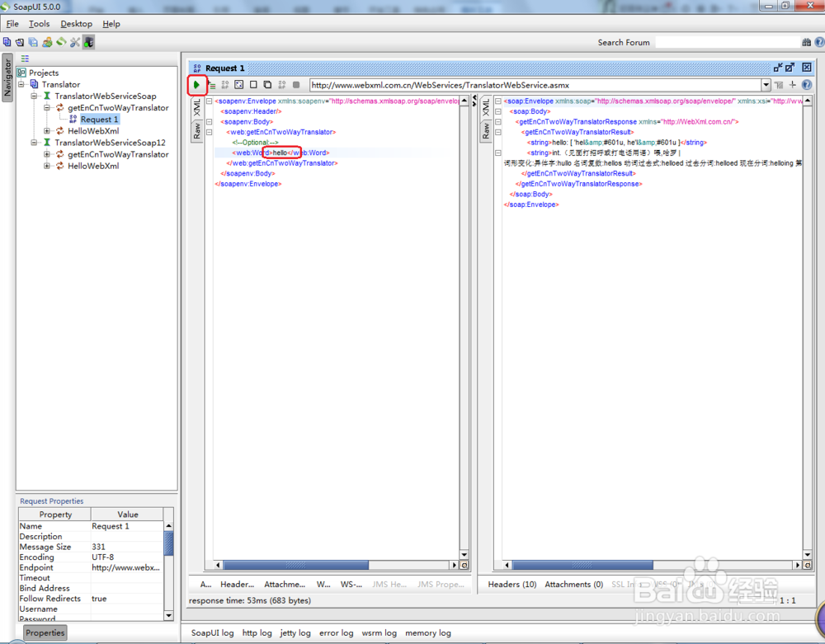Screen dimensions: 825x644
Task: Fold the soapenv:Envelope element in request
Action: 209,101
